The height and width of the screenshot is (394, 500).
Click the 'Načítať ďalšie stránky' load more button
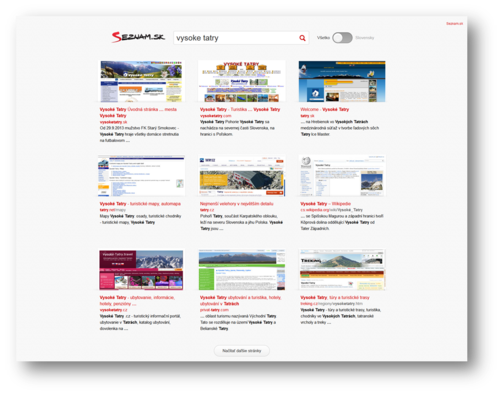coord(242,351)
